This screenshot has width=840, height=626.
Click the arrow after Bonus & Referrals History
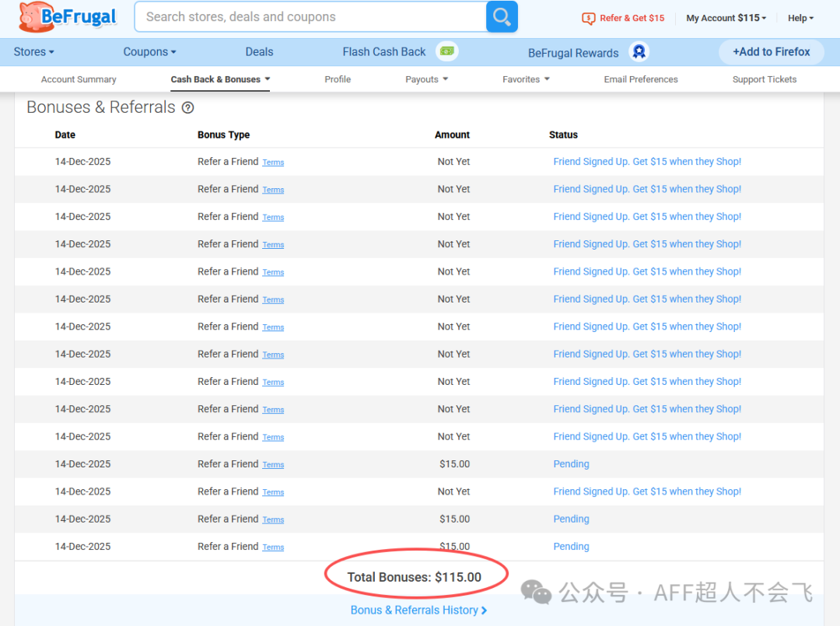point(485,610)
